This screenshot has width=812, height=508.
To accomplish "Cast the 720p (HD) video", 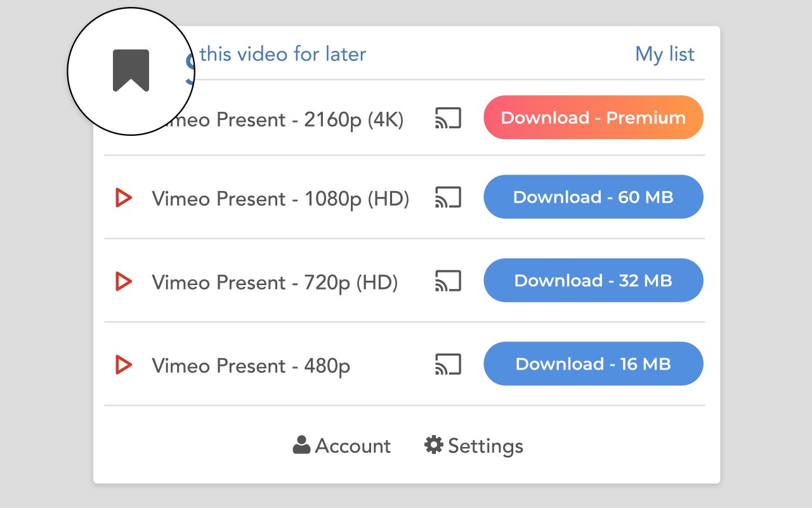I will [448, 281].
